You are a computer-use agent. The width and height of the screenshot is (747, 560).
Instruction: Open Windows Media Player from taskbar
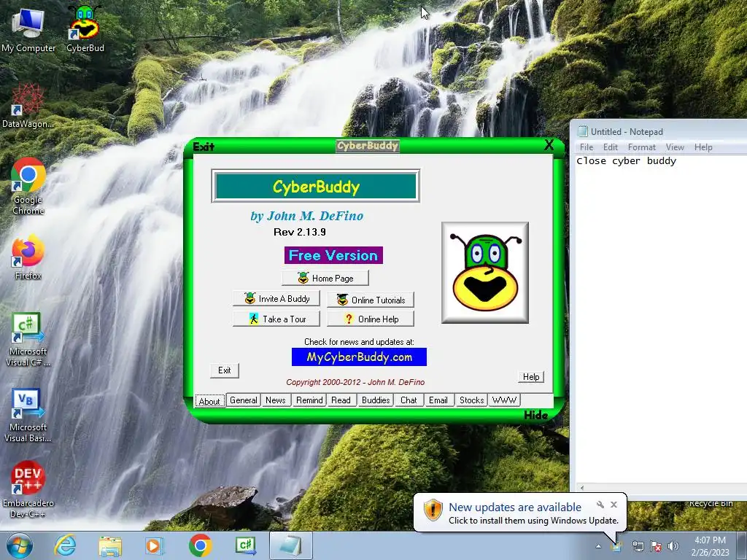pos(155,545)
